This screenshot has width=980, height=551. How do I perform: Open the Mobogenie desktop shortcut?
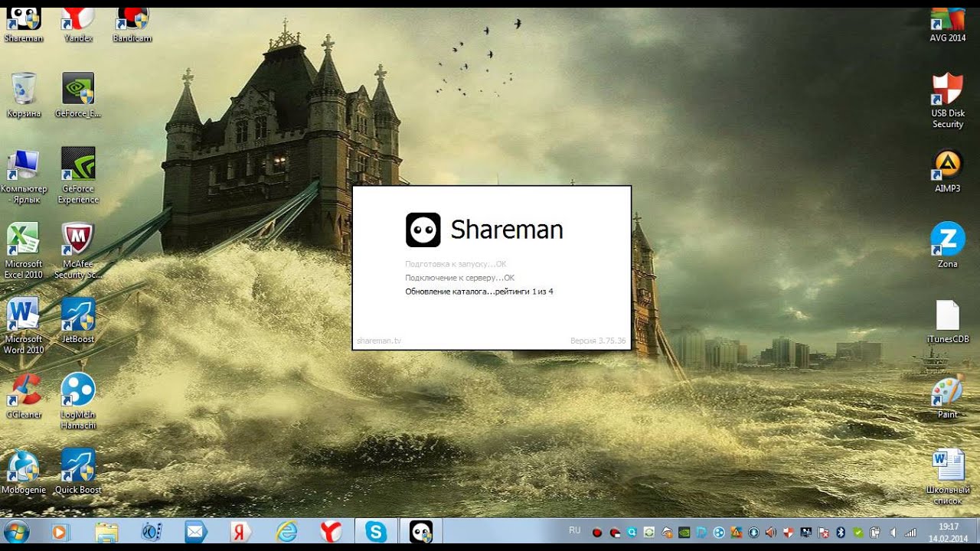pyautogui.click(x=24, y=471)
